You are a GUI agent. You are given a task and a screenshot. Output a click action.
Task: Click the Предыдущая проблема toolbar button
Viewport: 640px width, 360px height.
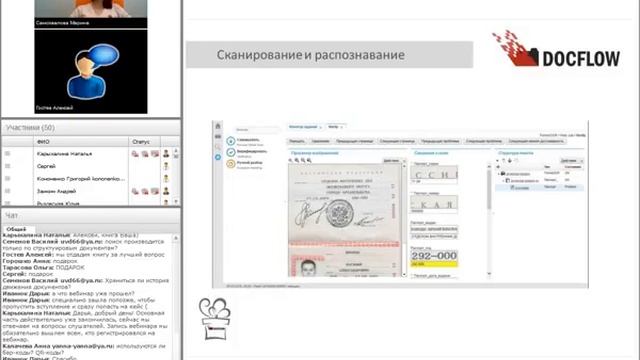tap(440, 141)
